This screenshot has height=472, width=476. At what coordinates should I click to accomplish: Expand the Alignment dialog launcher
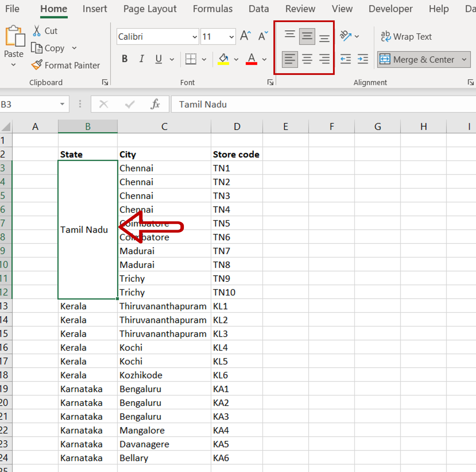pos(471,83)
